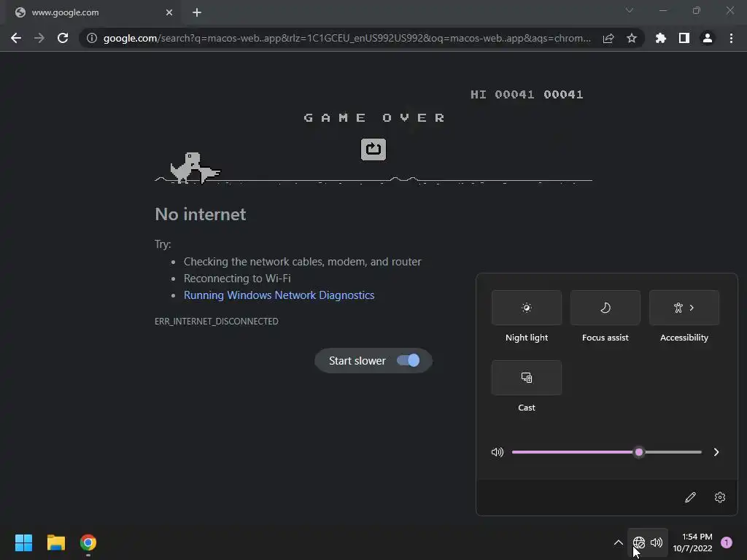Open the Extensions puzzle icon
The height and width of the screenshot is (560, 747).
coord(661,38)
